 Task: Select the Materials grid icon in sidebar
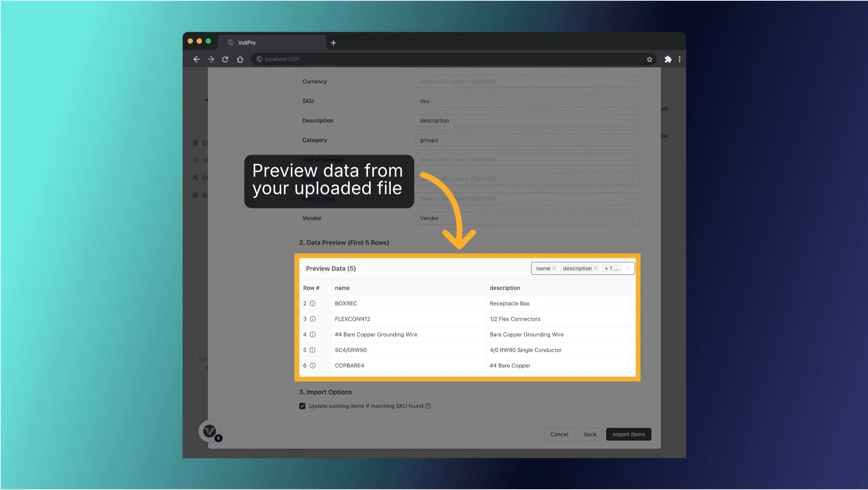(195, 160)
